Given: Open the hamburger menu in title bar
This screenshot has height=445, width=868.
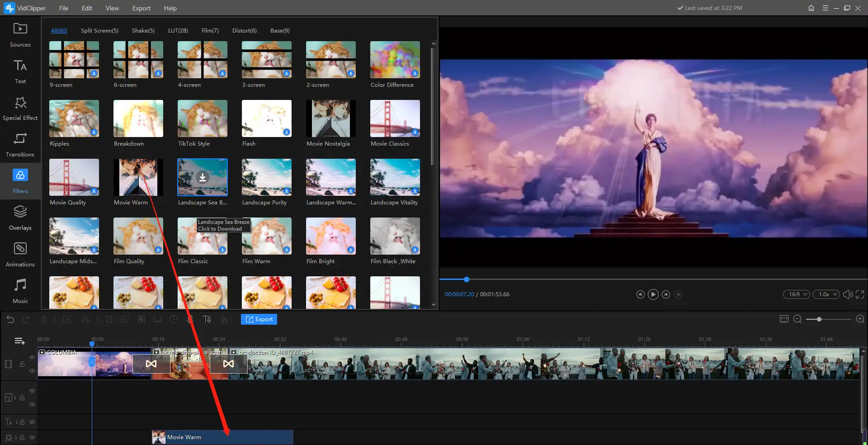Looking at the screenshot, I should pos(825,8).
